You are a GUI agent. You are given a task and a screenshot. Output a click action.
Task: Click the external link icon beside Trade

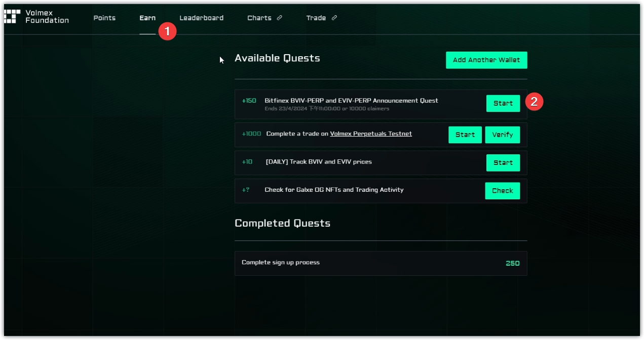point(334,18)
